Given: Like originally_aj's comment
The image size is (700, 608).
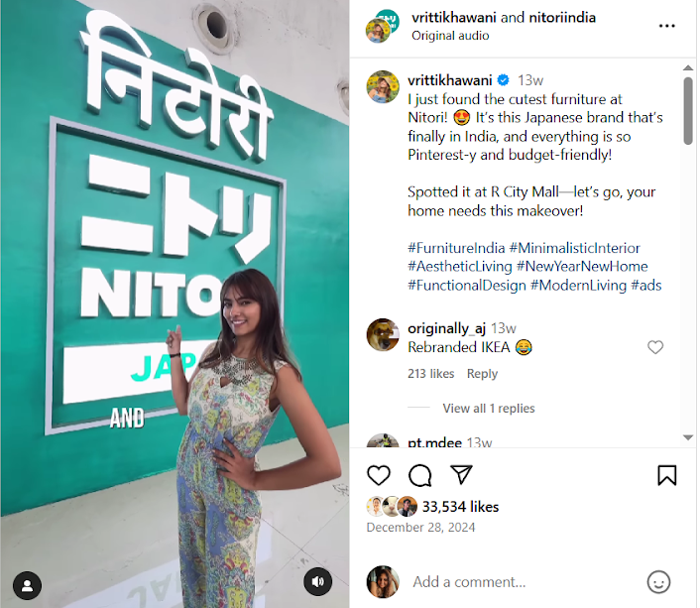Looking at the screenshot, I should pyautogui.click(x=655, y=347).
